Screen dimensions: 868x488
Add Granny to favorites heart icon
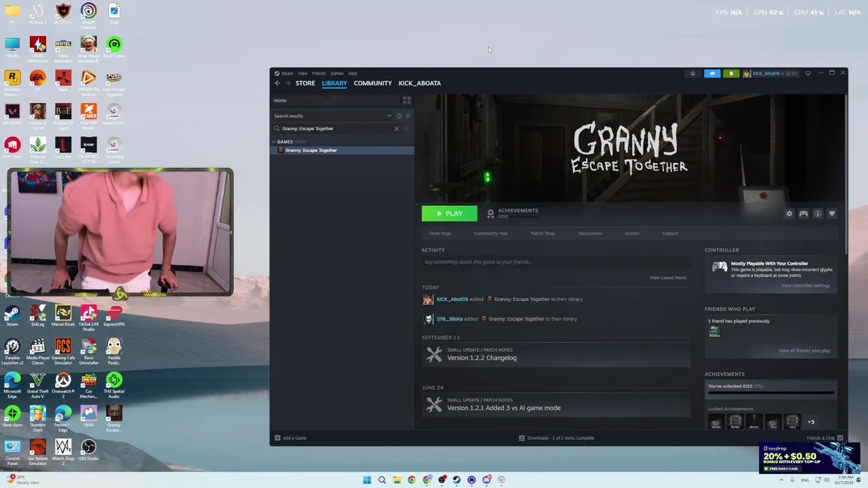(832, 213)
